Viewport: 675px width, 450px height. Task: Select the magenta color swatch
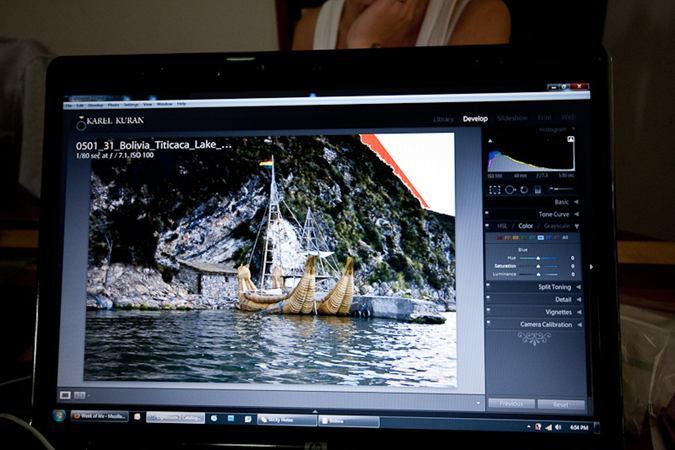[557, 238]
